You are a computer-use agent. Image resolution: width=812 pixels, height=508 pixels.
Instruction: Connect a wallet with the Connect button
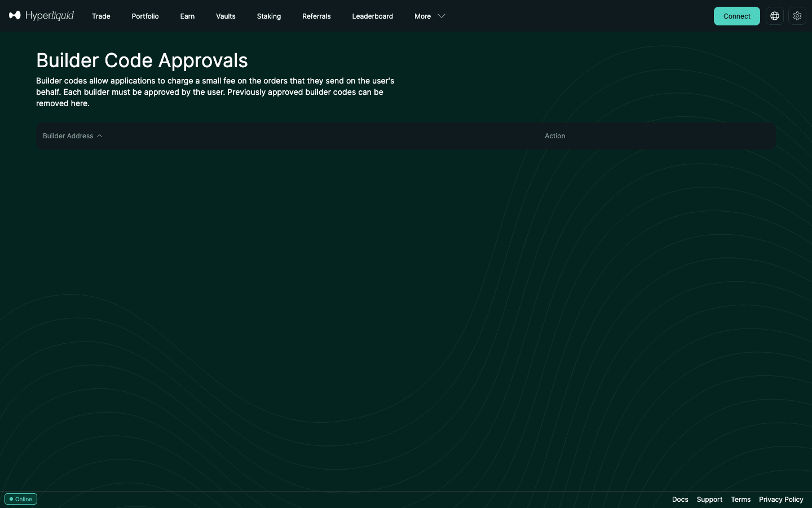click(737, 16)
